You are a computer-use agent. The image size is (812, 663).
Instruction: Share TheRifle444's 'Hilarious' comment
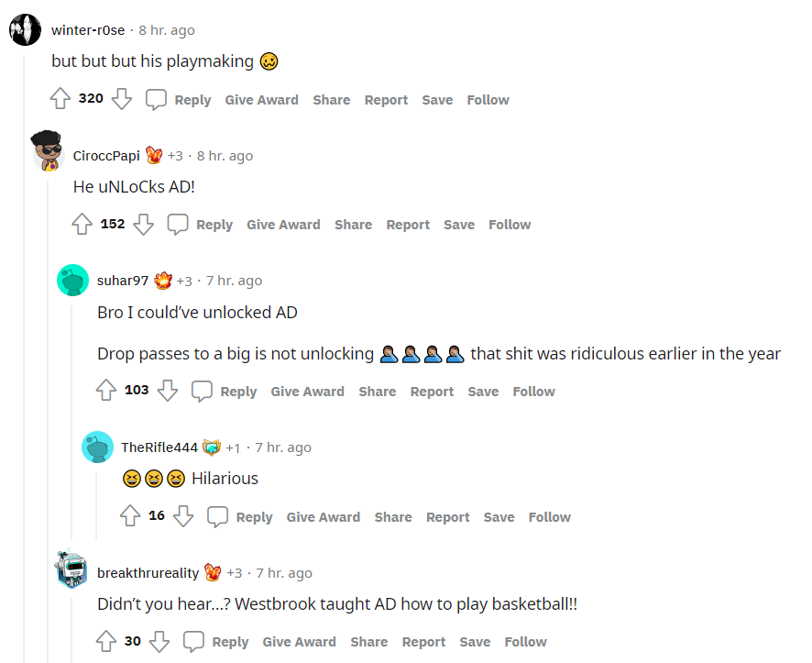point(393,517)
